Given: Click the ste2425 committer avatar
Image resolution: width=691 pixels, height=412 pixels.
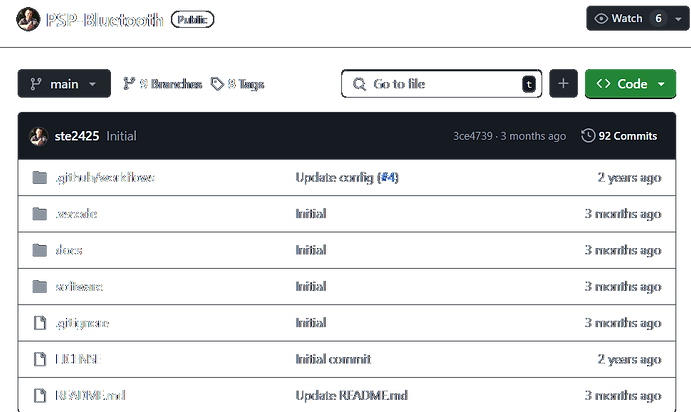Looking at the screenshot, I should [39, 136].
